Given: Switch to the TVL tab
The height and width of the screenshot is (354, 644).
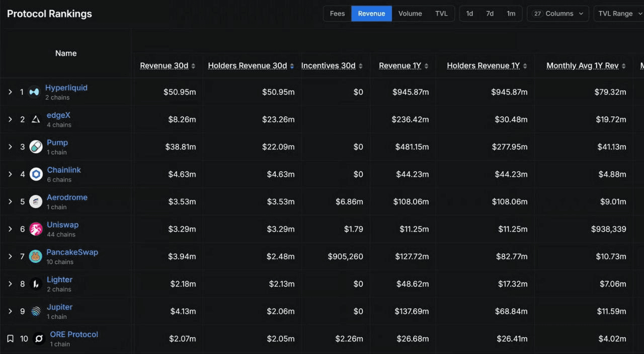Looking at the screenshot, I should [x=441, y=14].
